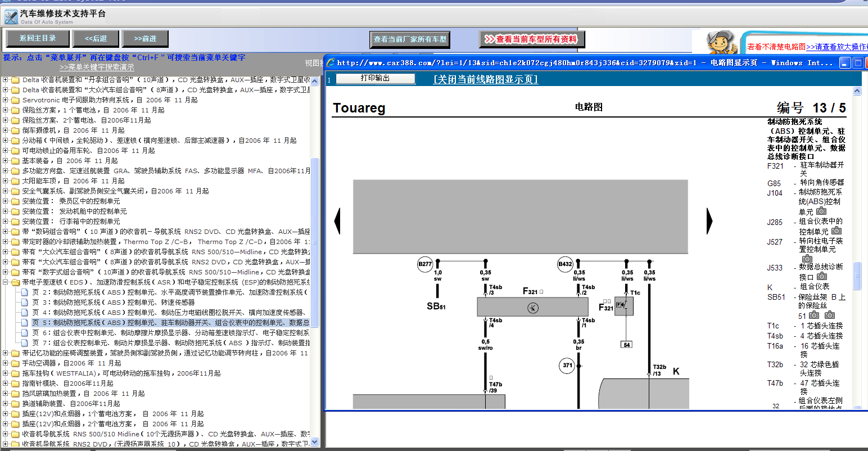Click the SB51 fuse label in the diagram
868x451 pixels.
pyautogui.click(x=436, y=306)
